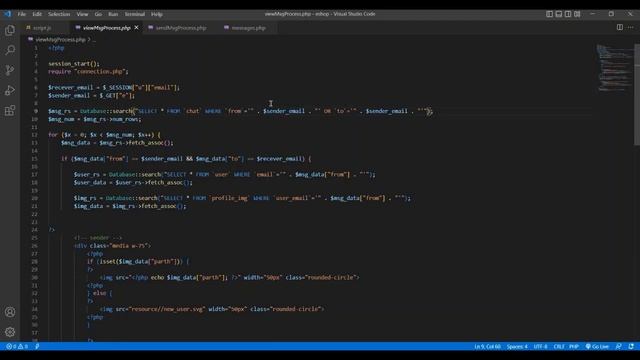Click line number 9 in the gutter

click(36, 111)
